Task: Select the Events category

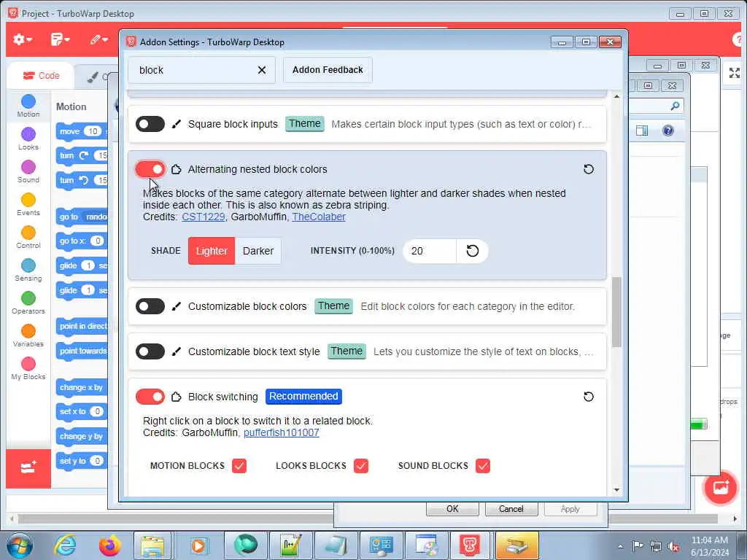Action: pyautogui.click(x=28, y=204)
